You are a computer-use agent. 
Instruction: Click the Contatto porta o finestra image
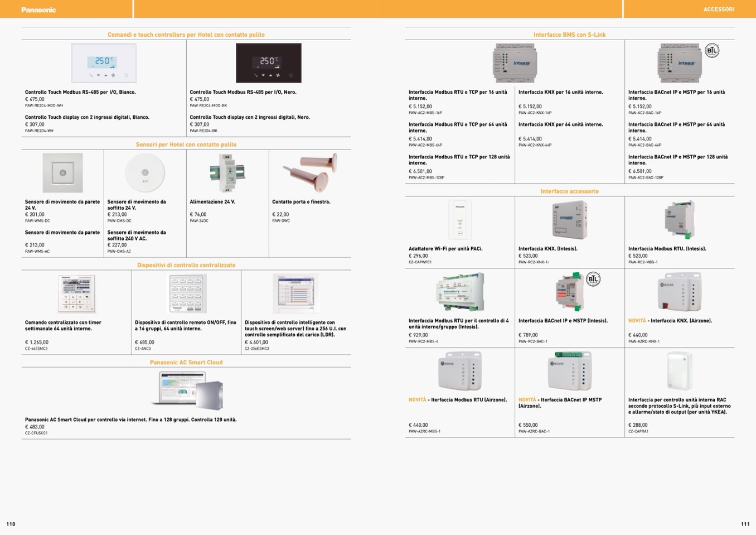(309, 172)
